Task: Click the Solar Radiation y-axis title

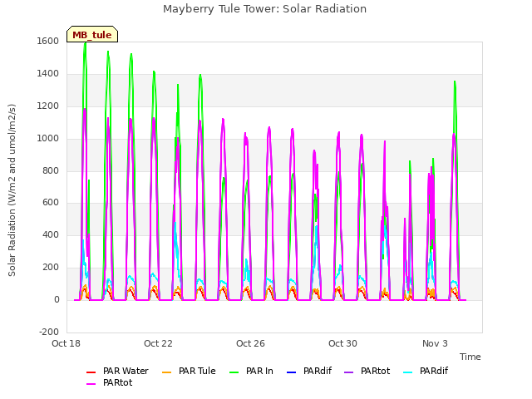Action: (12, 190)
